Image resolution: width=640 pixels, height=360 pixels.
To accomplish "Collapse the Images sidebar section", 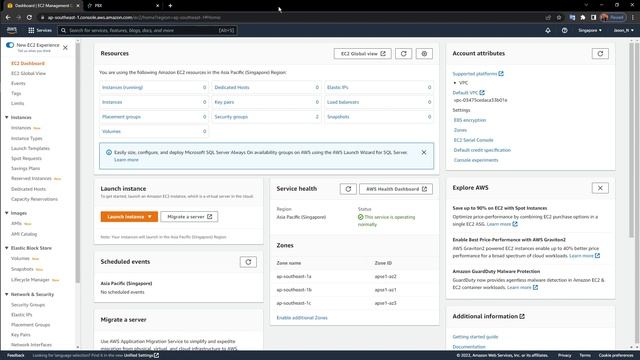I will tap(7, 213).
